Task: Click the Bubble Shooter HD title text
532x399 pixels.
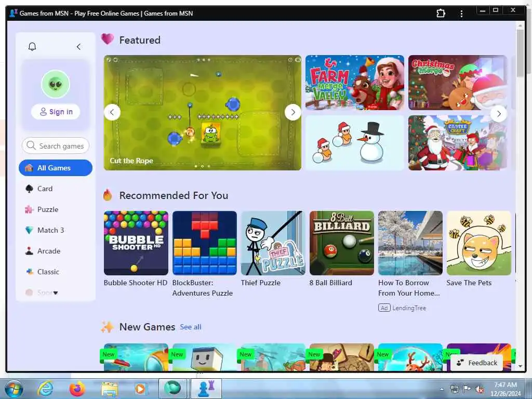Action: point(136,283)
